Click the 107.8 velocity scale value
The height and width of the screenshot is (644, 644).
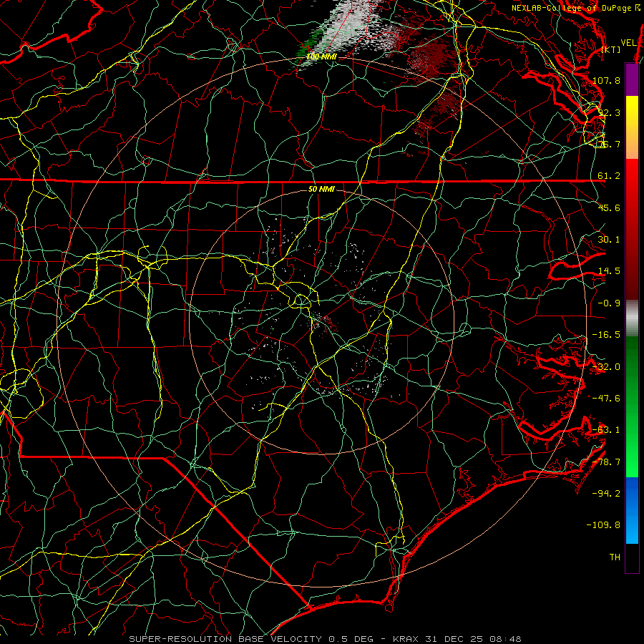tap(606, 80)
